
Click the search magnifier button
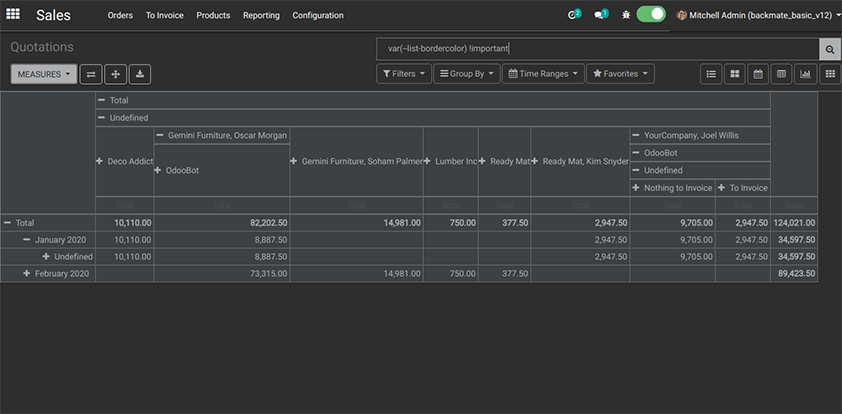[830, 49]
